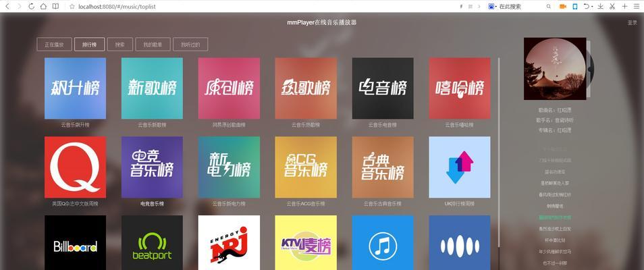Open a new tab with plus icon
The image size is (644, 270).
click(x=624, y=7)
